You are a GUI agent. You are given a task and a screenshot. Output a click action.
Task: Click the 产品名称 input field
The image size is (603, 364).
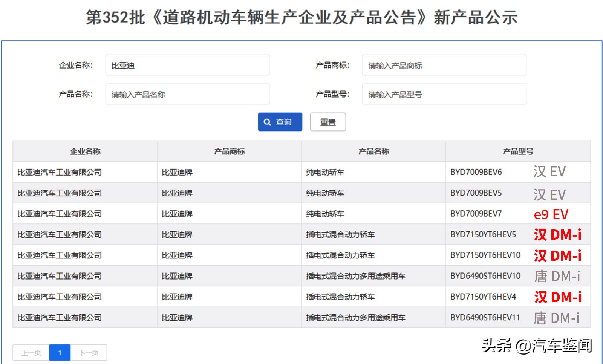187,94
